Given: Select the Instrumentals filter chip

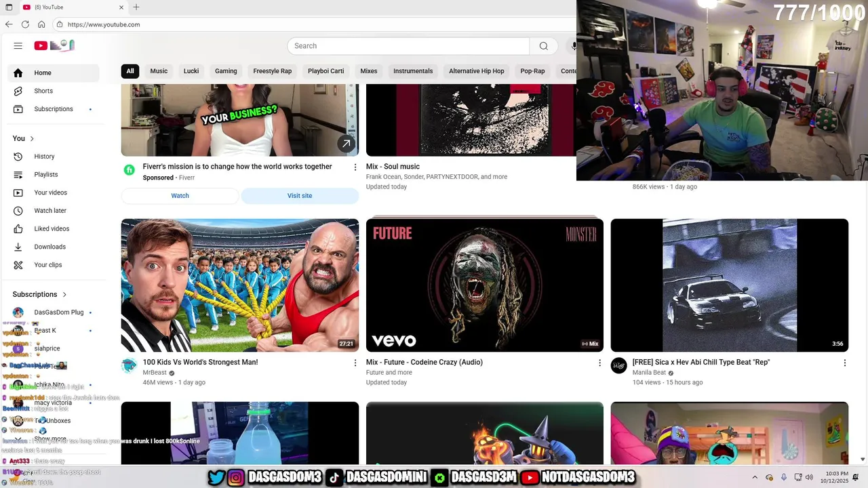Looking at the screenshot, I should pyautogui.click(x=413, y=71).
